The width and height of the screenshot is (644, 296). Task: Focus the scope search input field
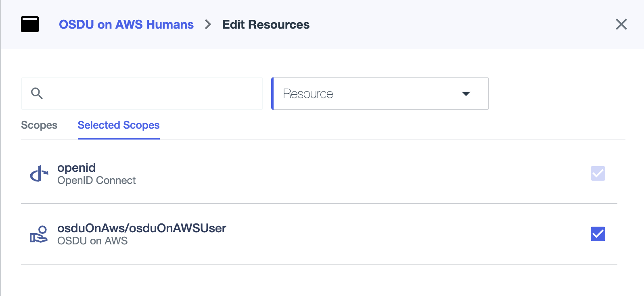pyautogui.click(x=142, y=94)
